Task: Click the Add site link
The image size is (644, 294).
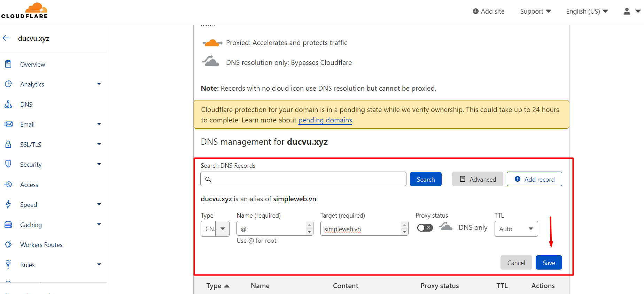Action: click(489, 11)
